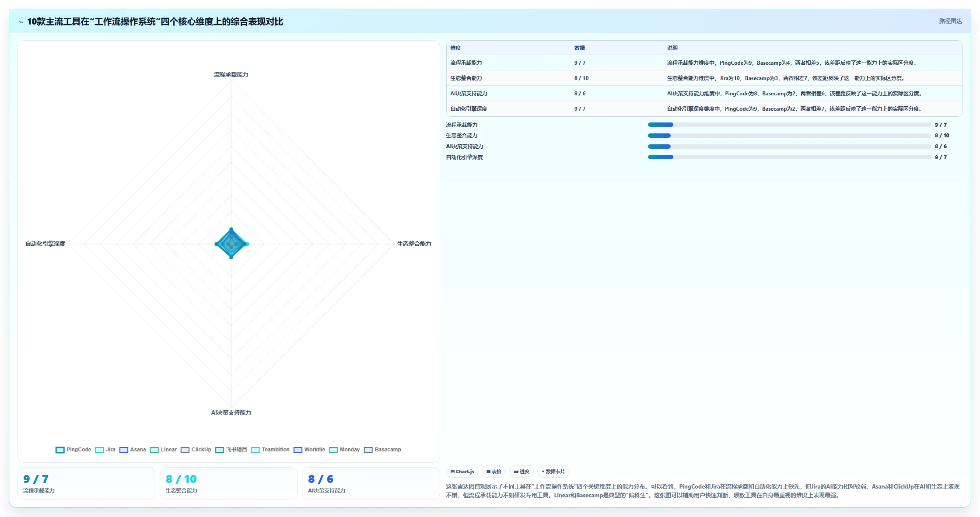This screenshot has width=980, height=517.
Task: Click description starting AI决策支持能力维度中 in the table
Action: tap(794, 94)
